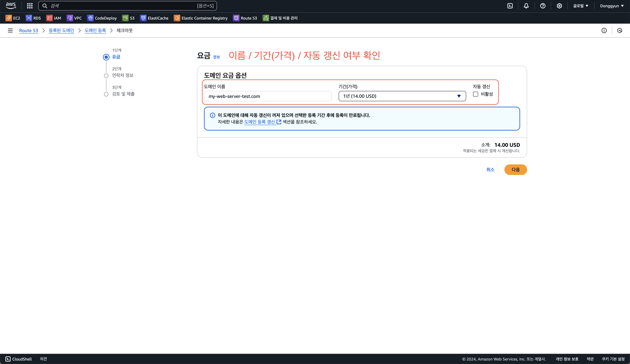Open CloudShell from the top bar icon
The image size is (630, 364).
click(x=510, y=6)
